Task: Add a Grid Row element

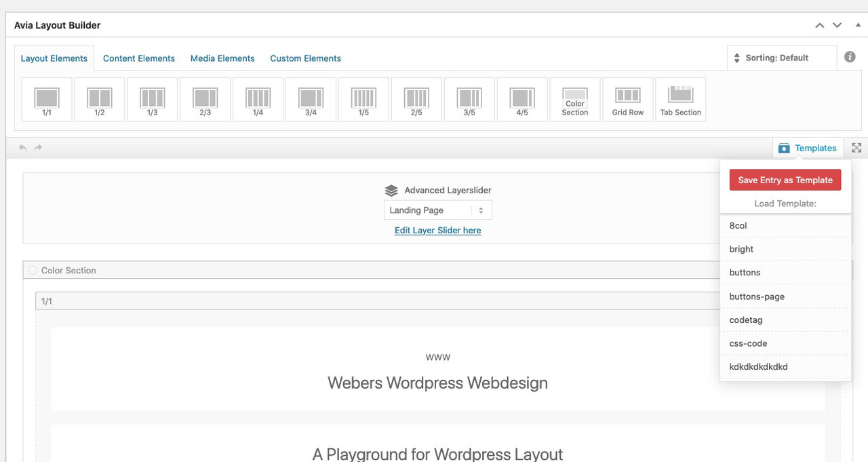Action: pos(628,100)
